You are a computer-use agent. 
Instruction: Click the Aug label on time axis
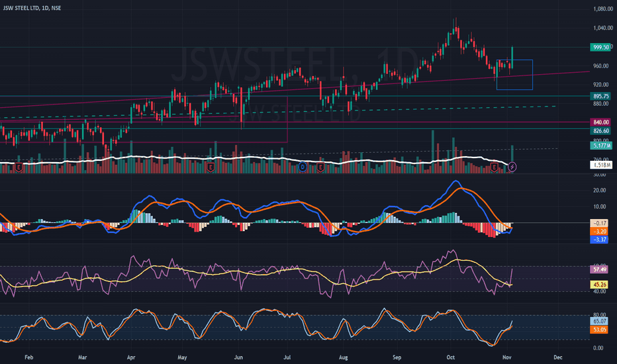click(x=344, y=357)
